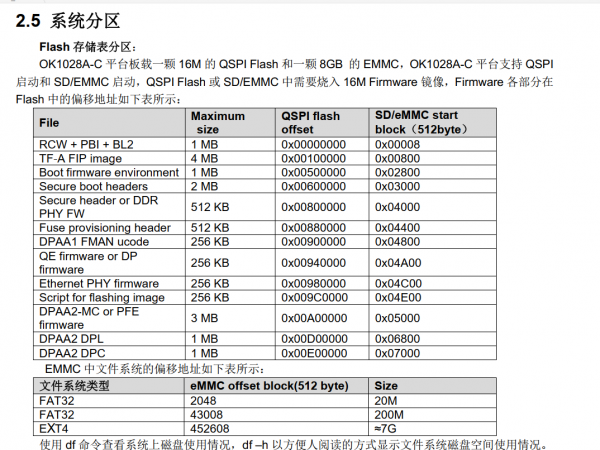Select the start block value 0x04E00

(397, 297)
